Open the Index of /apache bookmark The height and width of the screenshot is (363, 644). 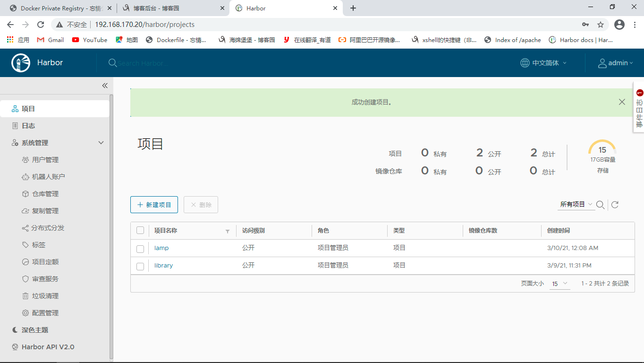(513, 40)
